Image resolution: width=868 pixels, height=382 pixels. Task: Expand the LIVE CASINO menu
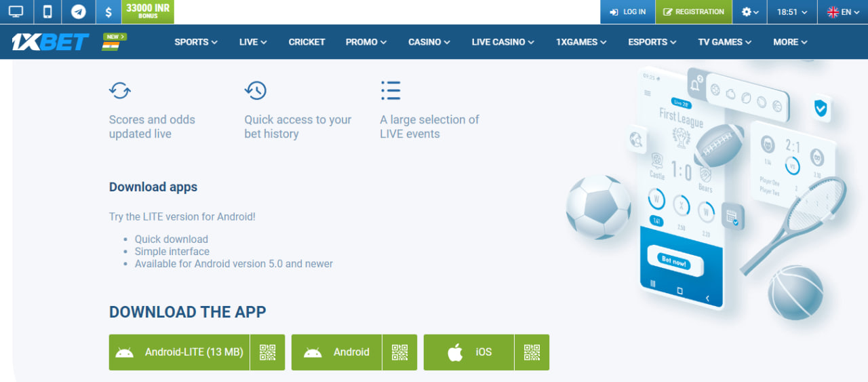(503, 42)
